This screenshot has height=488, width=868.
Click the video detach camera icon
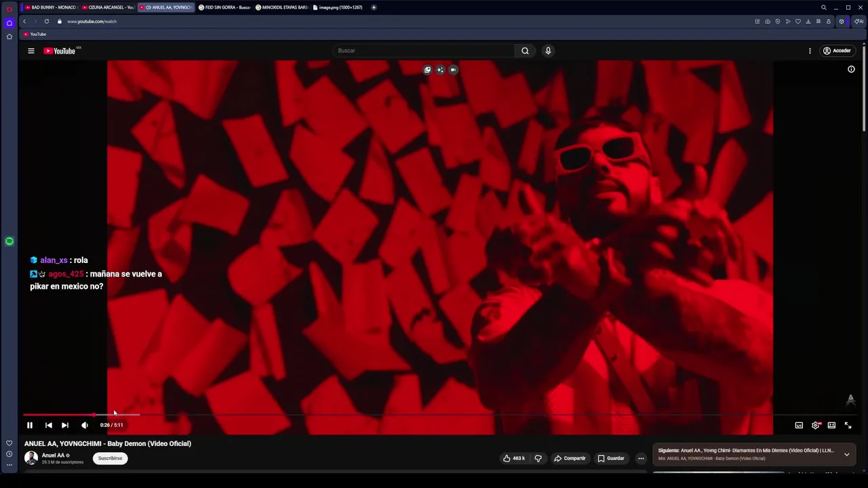[453, 70]
